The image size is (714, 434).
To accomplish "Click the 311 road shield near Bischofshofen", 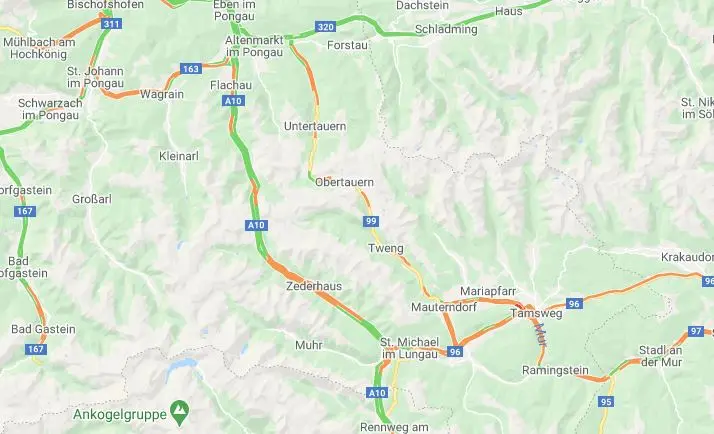I will tap(112, 24).
